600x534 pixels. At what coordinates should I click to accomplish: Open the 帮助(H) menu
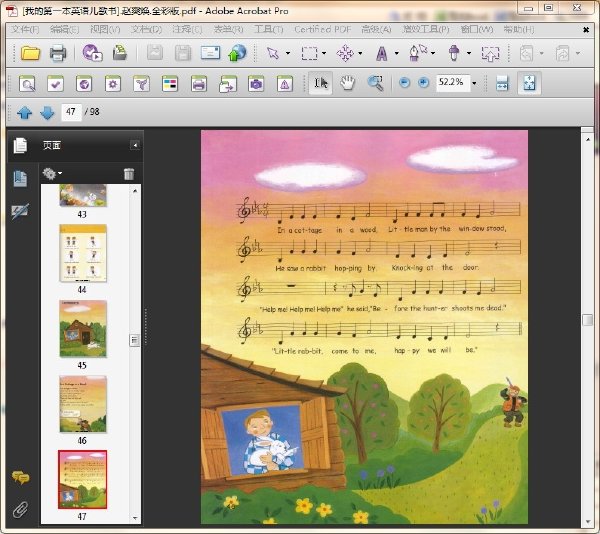518,29
